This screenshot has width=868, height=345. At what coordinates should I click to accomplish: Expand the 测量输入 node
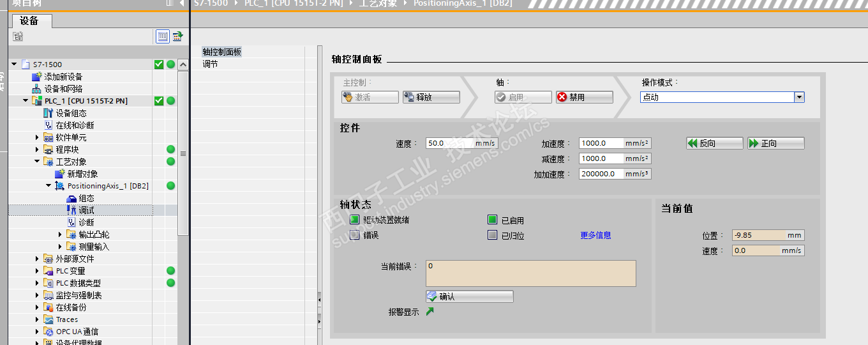(60, 247)
